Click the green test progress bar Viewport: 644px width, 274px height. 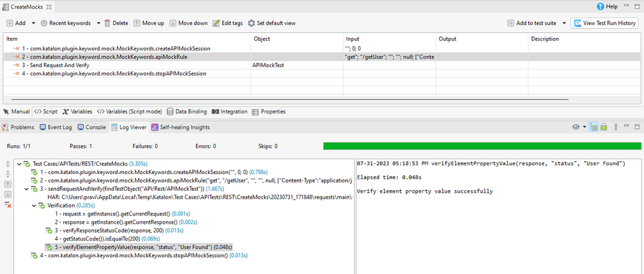click(x=480, y=146)
